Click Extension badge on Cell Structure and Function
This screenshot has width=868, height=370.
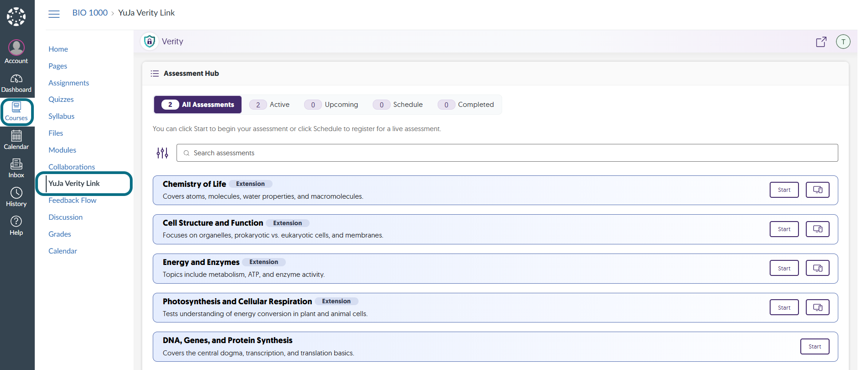[288, 223]
